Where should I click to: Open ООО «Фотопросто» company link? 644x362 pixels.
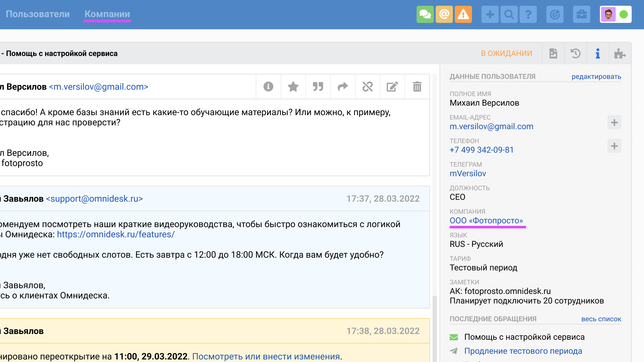pyautogui.click(x=486, y=220)
